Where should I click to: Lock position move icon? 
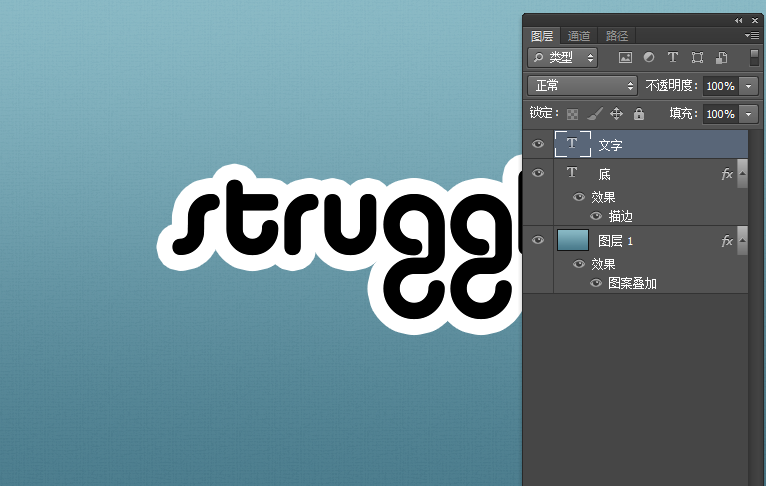tap(617, 114)
